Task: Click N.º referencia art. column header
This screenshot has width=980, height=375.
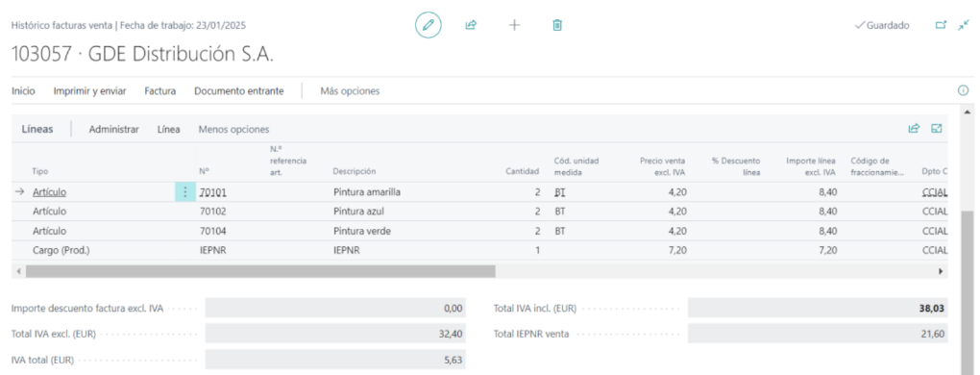Action: click(x=288, y=161)
